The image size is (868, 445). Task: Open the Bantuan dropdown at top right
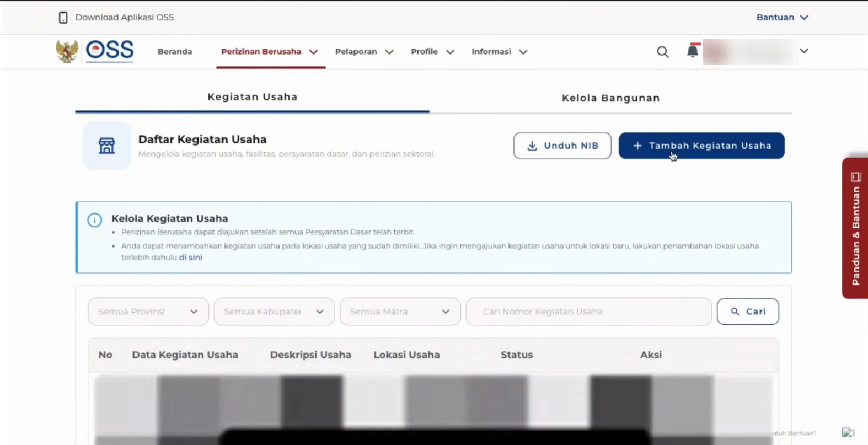click(x=781, y=18)
